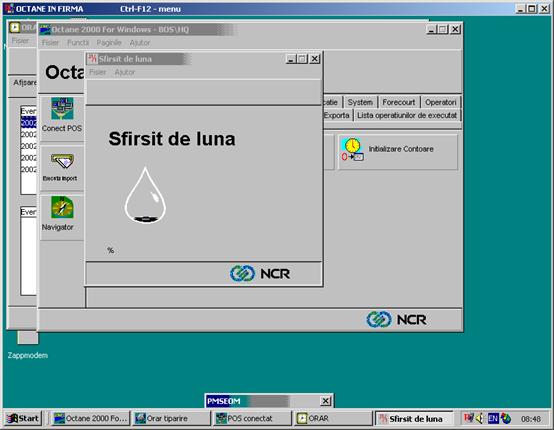Minimize the Sfirsit de luna window
Viewport: 554px width, 430px height.
pos(291,59)
